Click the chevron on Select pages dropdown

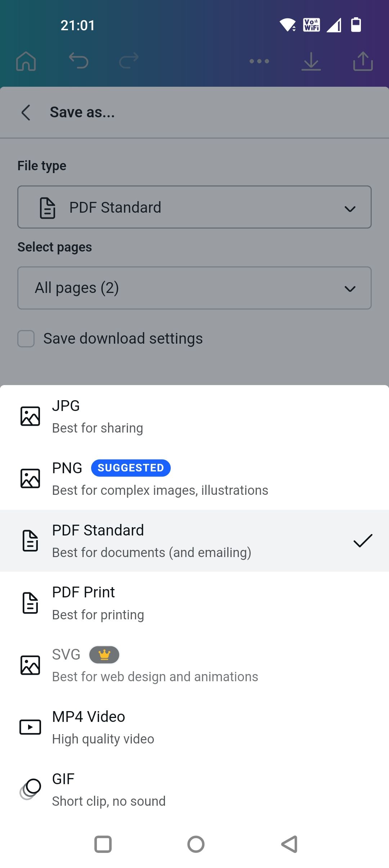(350, 289)
